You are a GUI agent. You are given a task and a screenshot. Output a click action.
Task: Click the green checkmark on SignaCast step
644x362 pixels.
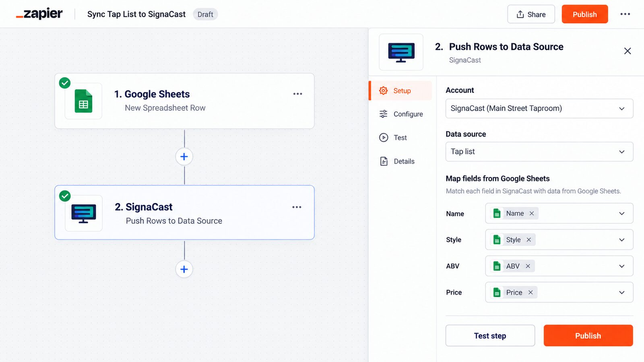click(65, 196)
